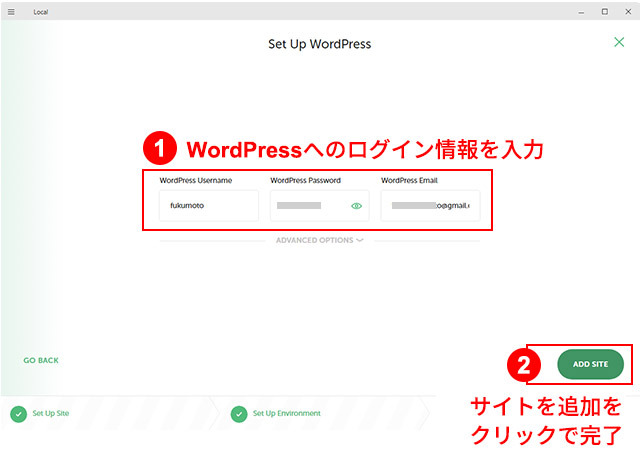
Task: Expand Advanced Options section
Action: coord(320,240)
